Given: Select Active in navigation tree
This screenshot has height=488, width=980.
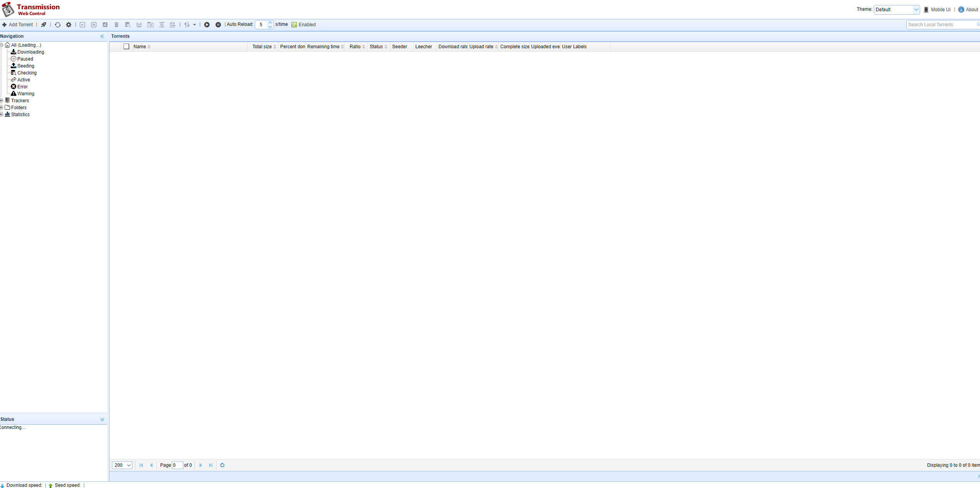Looking at the screenshot, I should click(24, 80).
